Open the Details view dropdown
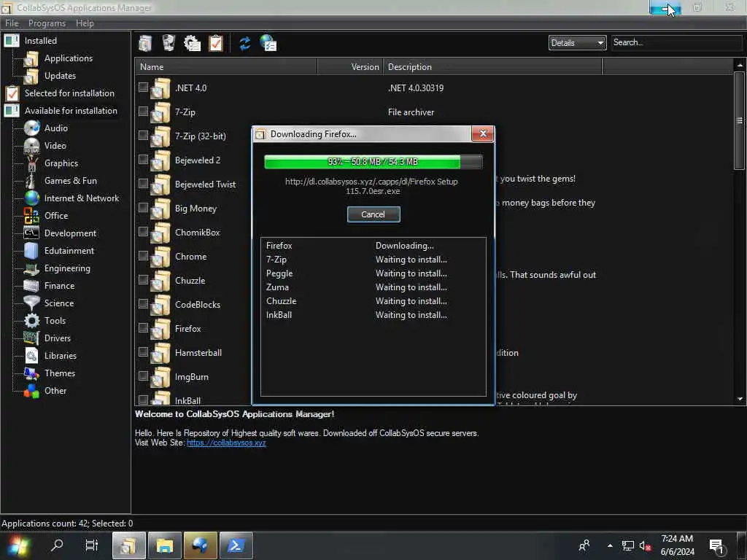The height and width of the screenshot is (560, 747). [x=577, y=43]
